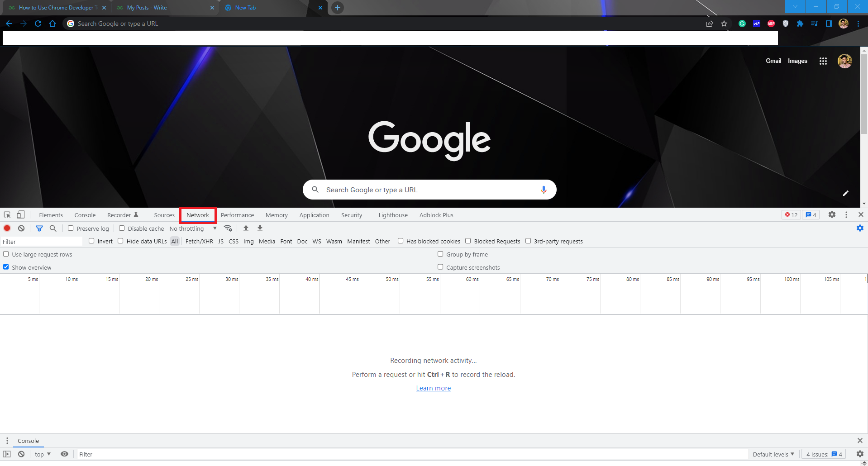Enable the Disable cache checkbox

[x=122, y=228]
